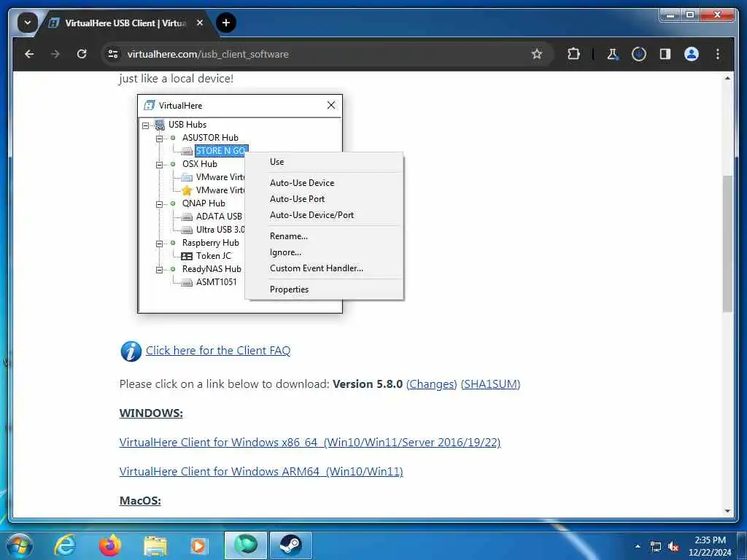Open a new browser tab
This screenshot has height=560, width=747.
pos(226,23)
